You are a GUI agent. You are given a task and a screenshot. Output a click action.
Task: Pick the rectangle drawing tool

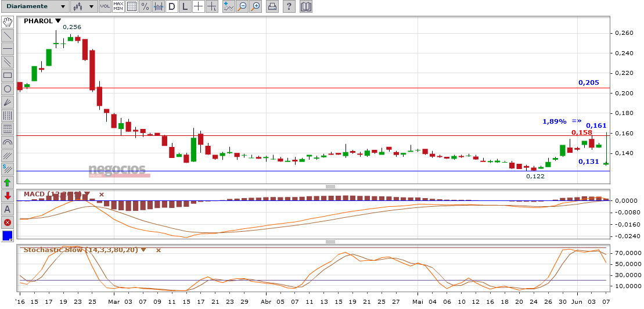click(x=8, y=76)
